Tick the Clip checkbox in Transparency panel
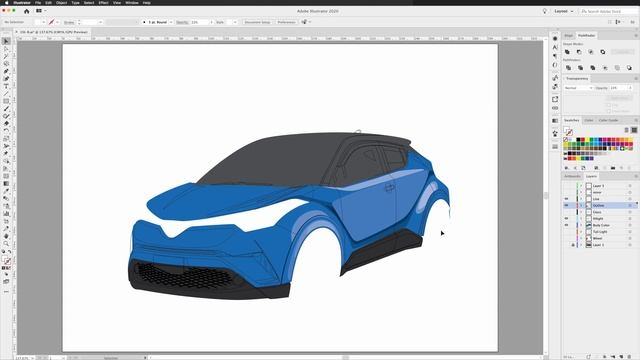Viewport: 640px width, 360px height. (609, 105)
